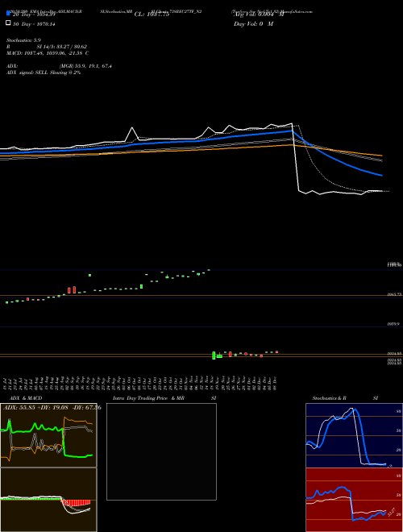The image size is (403, 532).
Task: Click the CL closing price value at top
Action: point(152,15)
